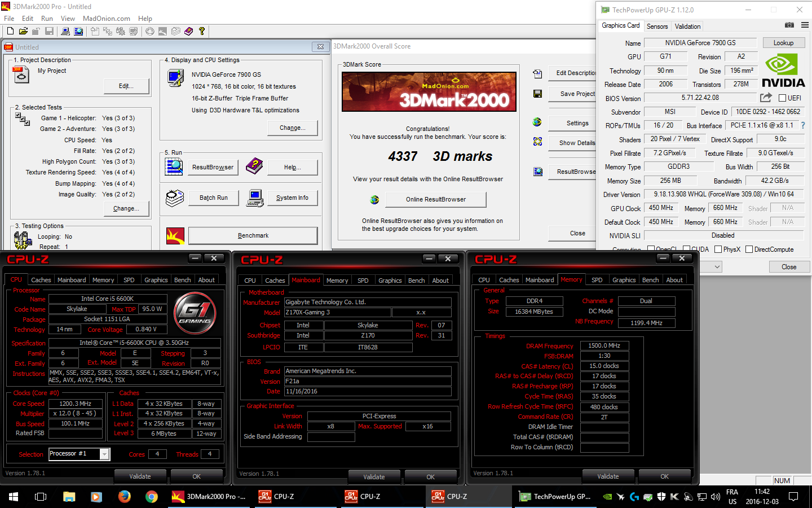Click the Benchmark button

[253, 235]
